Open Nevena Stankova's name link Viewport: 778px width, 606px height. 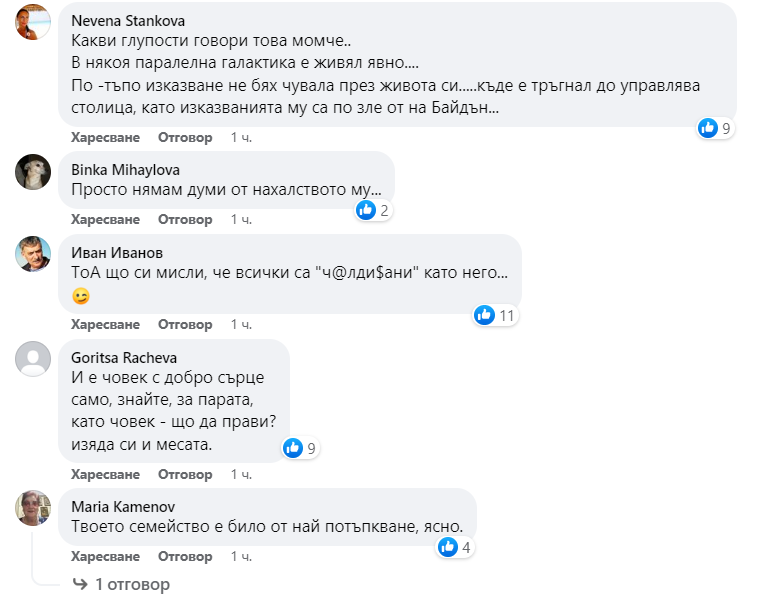tap(128, 20)
